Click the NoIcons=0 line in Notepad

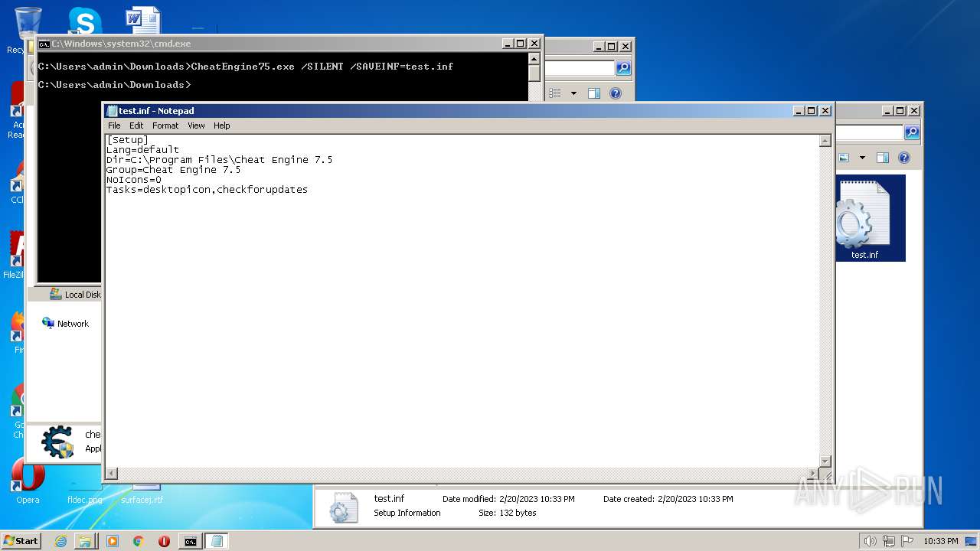point(133,180)
